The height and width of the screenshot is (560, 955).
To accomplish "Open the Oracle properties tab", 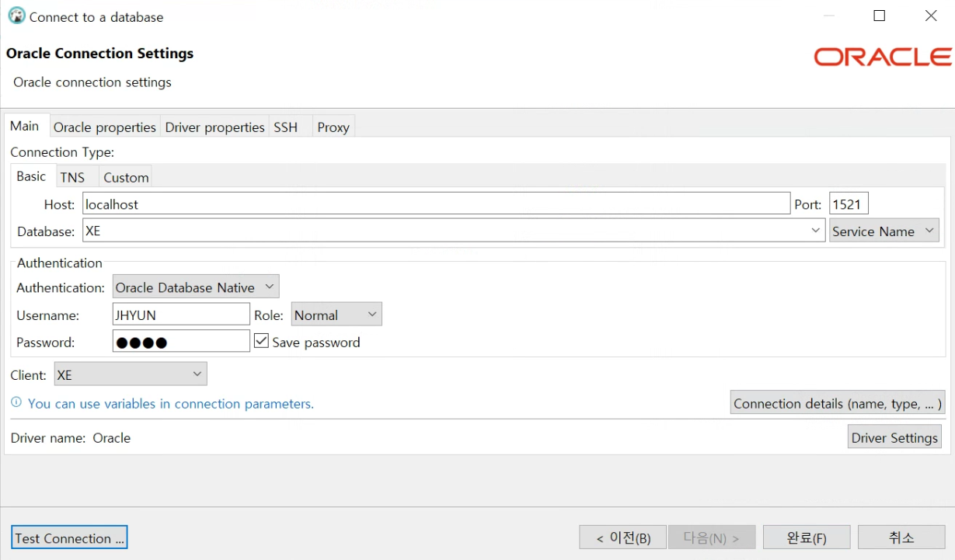I will [x=105, y=127].
